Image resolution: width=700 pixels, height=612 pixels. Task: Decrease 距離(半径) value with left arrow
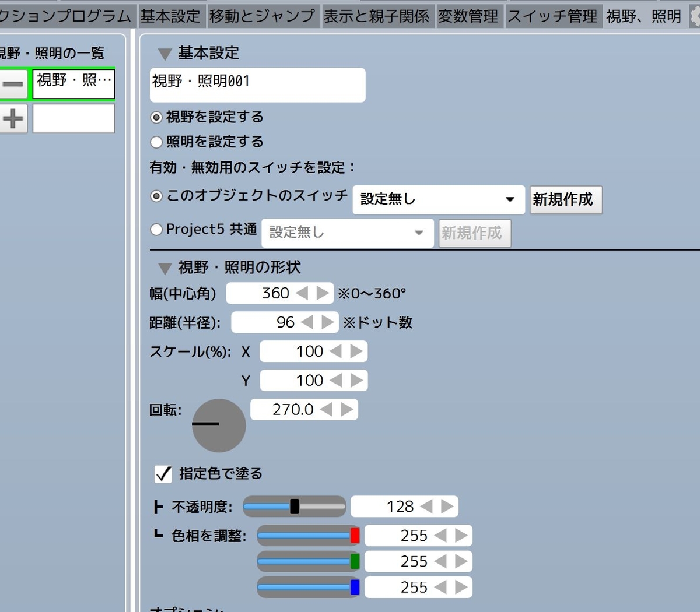[x=307, y=322]
